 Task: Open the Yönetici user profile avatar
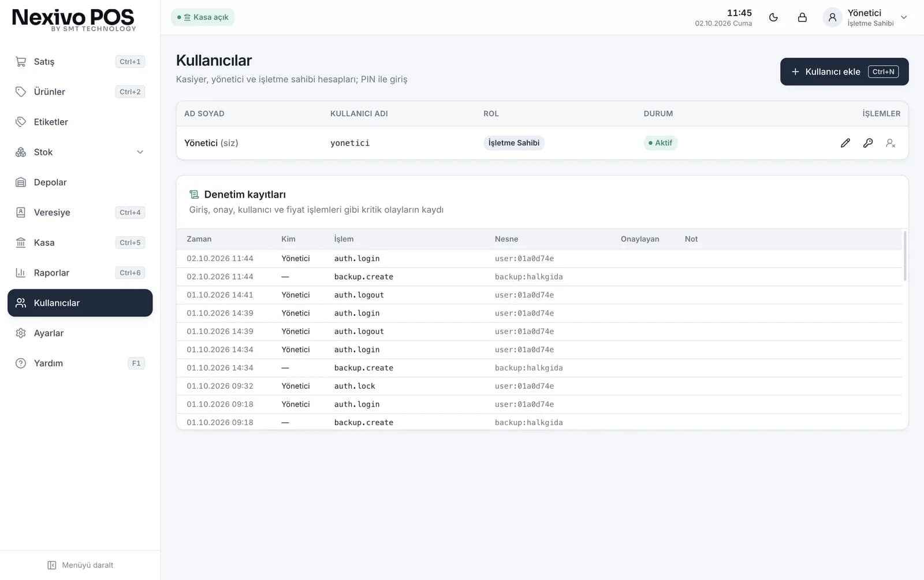pos(832,17)
